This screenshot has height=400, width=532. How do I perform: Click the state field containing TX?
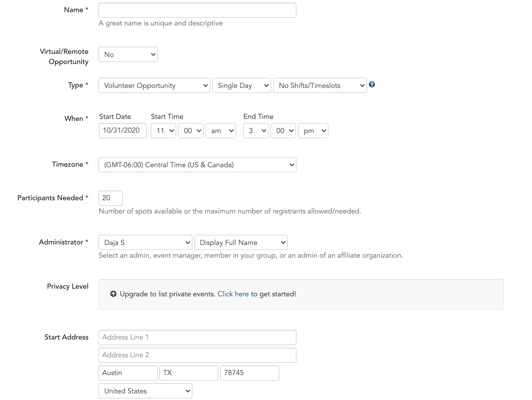click(x=189, y=373)
